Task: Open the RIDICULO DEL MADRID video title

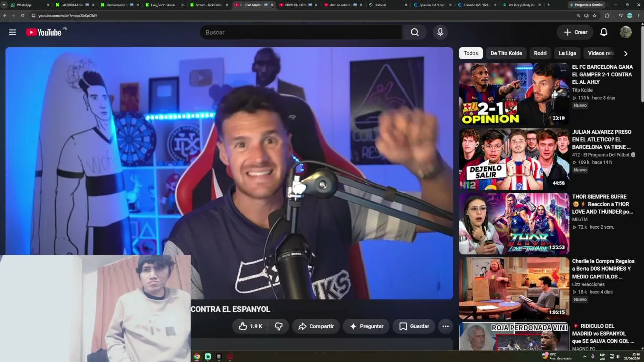Action: 603,334
